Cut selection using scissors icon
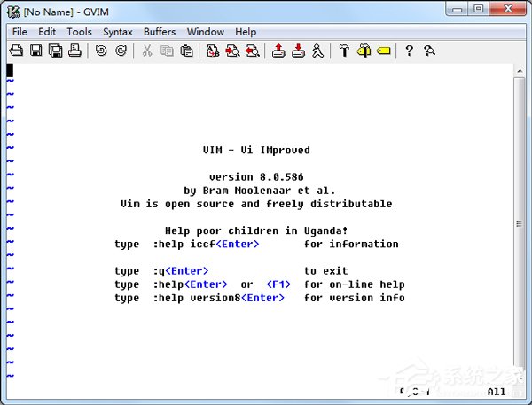Viewport: 532px width, 405px height. click(x=147, y=51)
